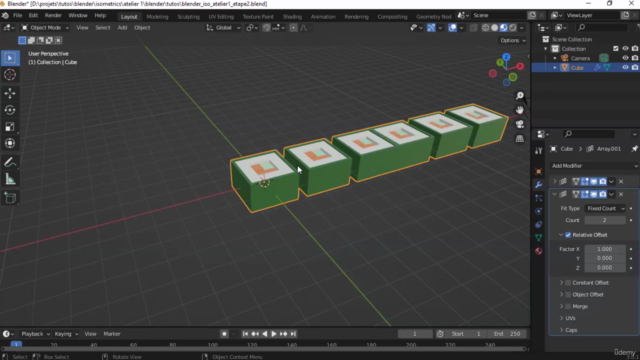
Task: Switch to rendered viewport shading
Action: [x=513, y=28]
